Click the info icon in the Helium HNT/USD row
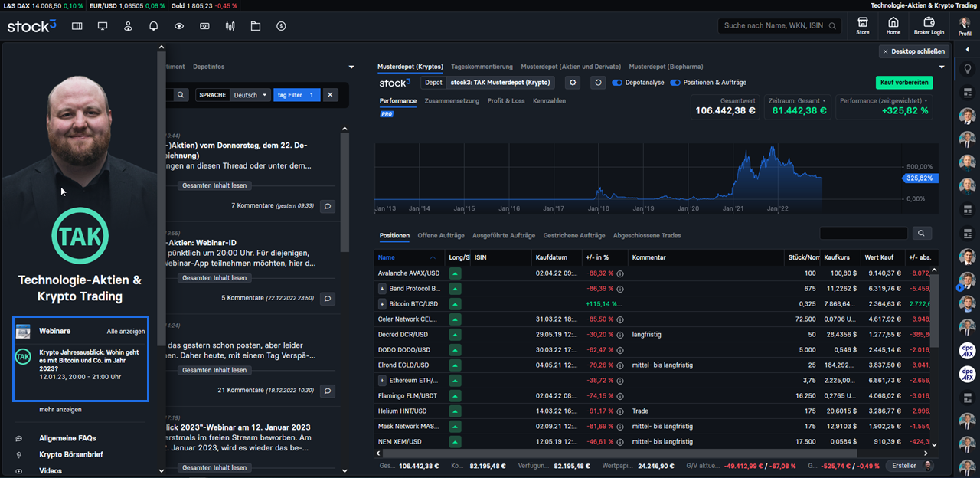The image size is (980, 478). coord(620,411)
